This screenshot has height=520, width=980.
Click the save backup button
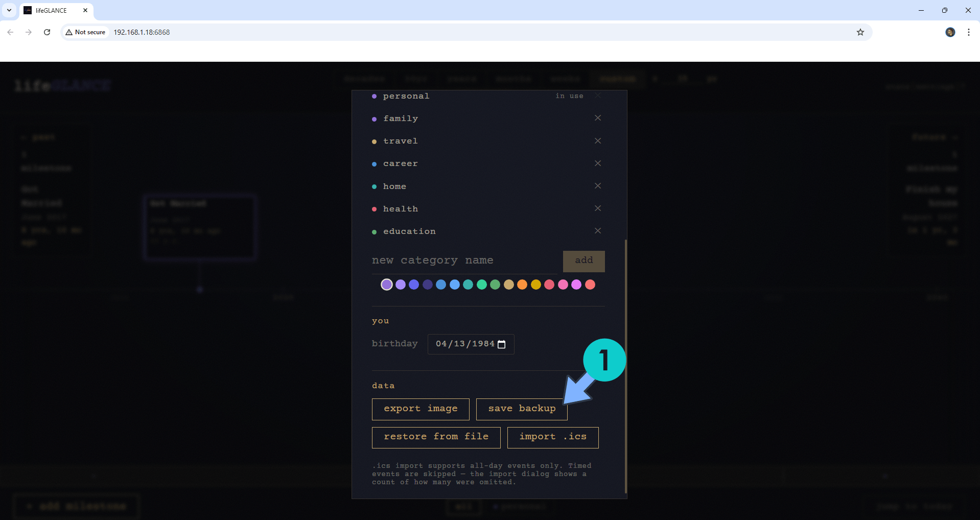tap(521, 409)
